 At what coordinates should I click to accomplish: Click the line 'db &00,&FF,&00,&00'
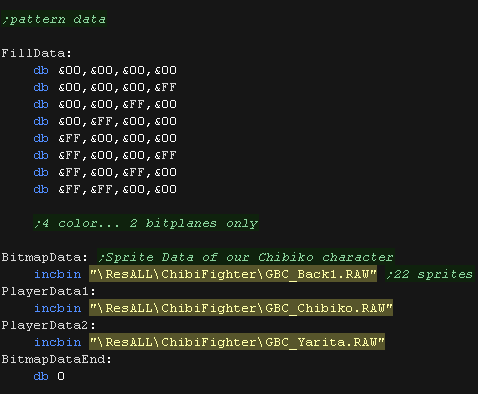click(105, 121)
